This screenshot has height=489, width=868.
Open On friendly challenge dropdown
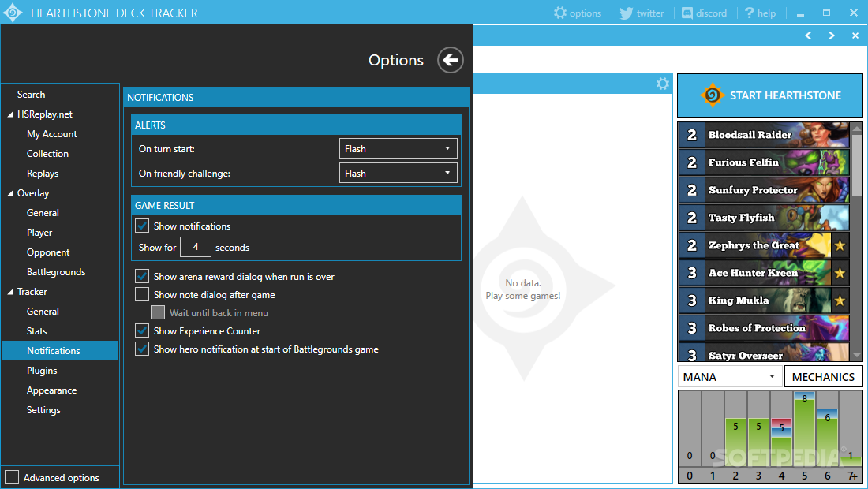point(398,174)
